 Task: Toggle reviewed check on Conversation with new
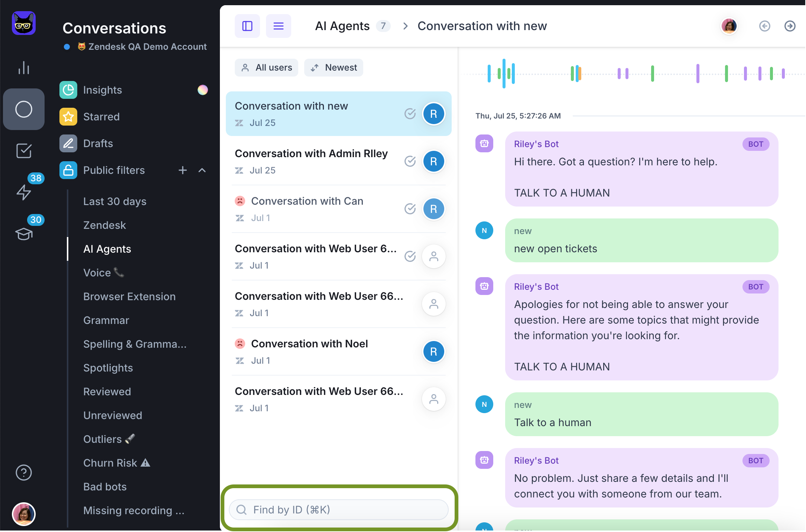410,114
